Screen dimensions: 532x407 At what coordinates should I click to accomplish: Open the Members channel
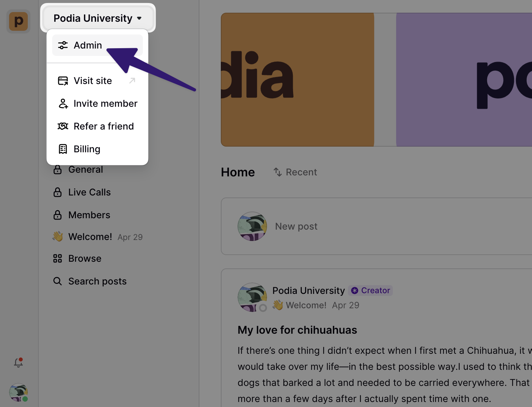coord(89,215)
